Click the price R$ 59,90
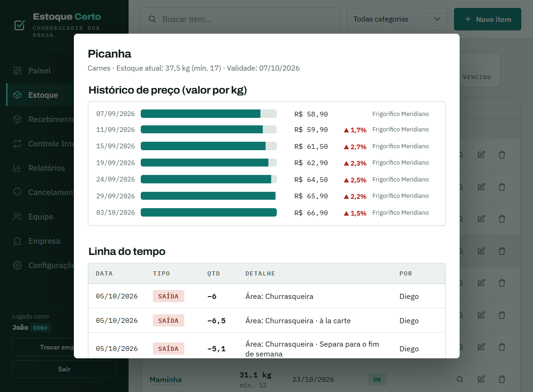Image resolution: width=533 pixels, height=392 pixels. (311, 130)
